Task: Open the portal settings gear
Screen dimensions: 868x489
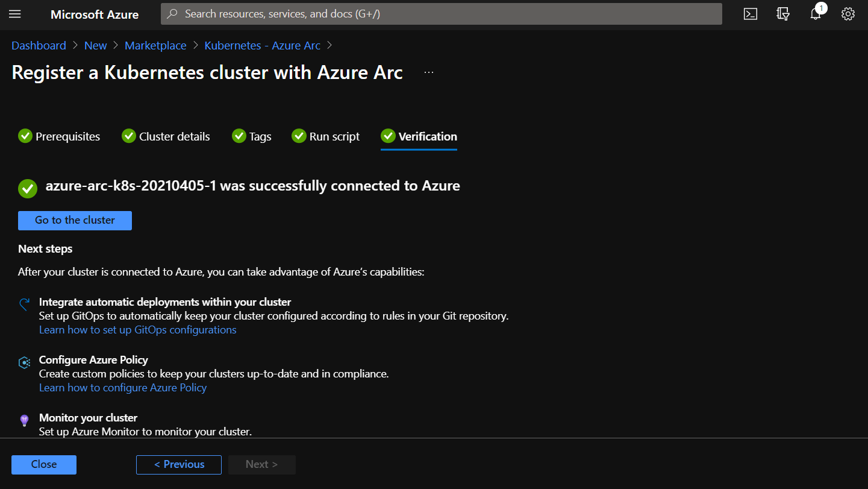Action: [848, 14]
